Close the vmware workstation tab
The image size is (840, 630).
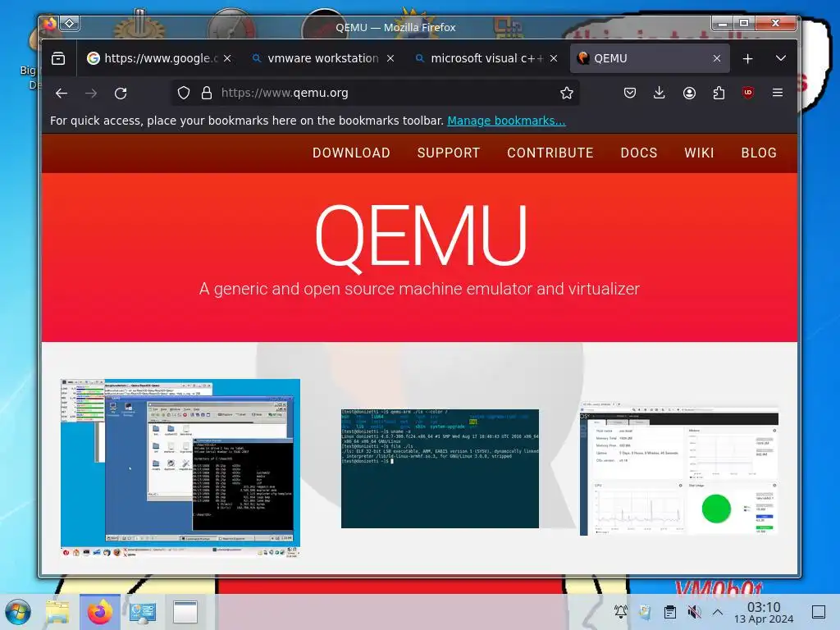(x=390, y=58)
